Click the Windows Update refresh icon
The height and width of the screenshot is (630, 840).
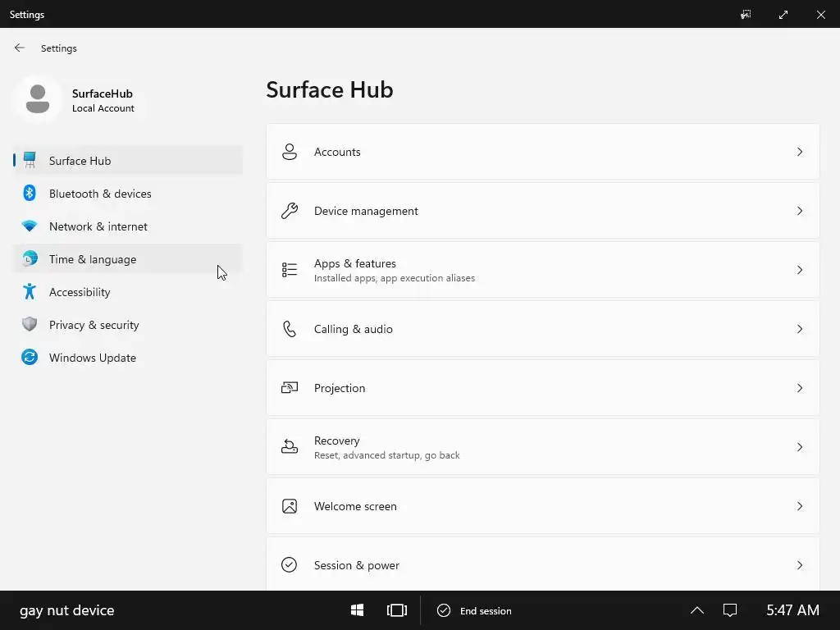click(30, 358)
